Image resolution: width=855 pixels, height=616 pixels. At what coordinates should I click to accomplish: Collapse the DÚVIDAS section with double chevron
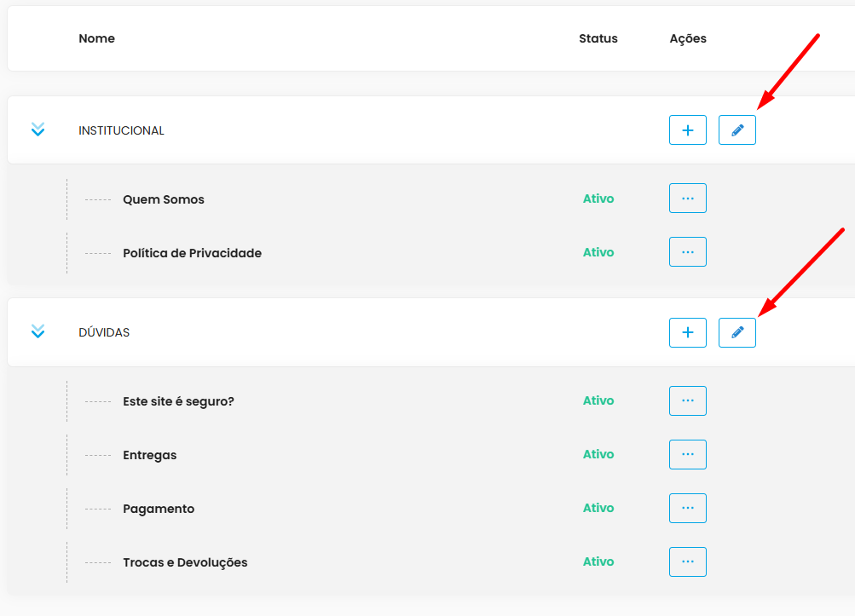(38, 331)
